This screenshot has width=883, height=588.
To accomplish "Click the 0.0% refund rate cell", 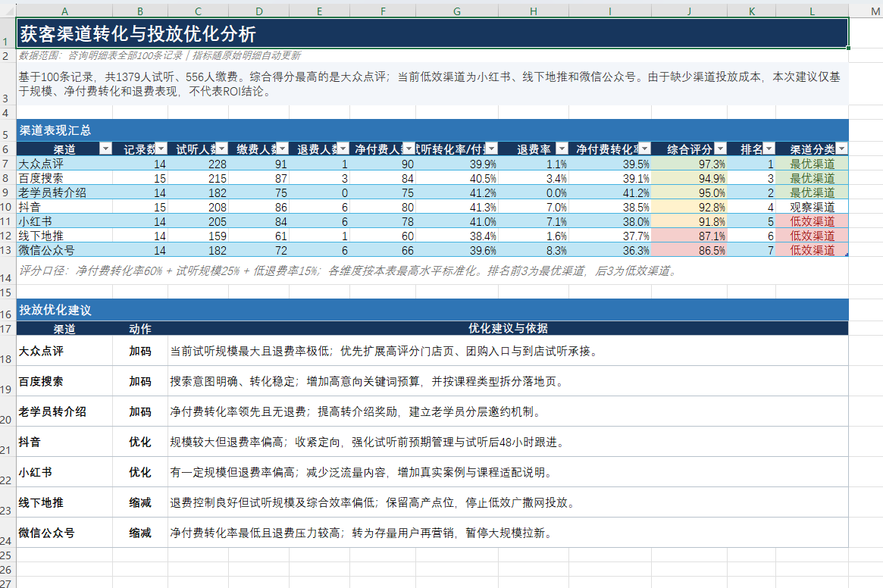I will pos(534,192).
